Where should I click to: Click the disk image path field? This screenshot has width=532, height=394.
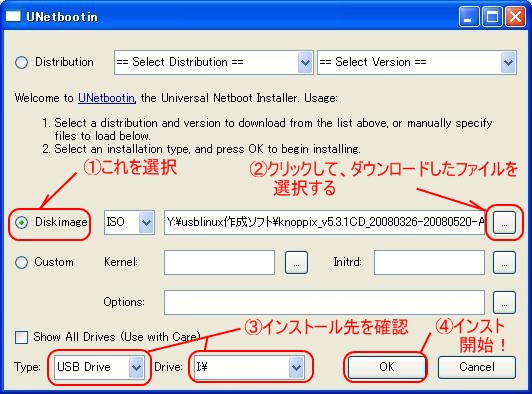(x=324, y=223)
